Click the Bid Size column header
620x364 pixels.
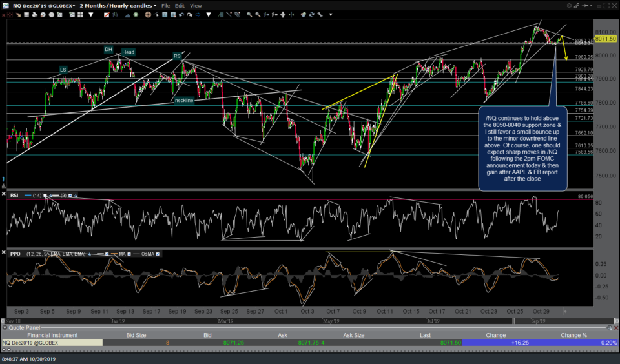click(x=136, y=335)
